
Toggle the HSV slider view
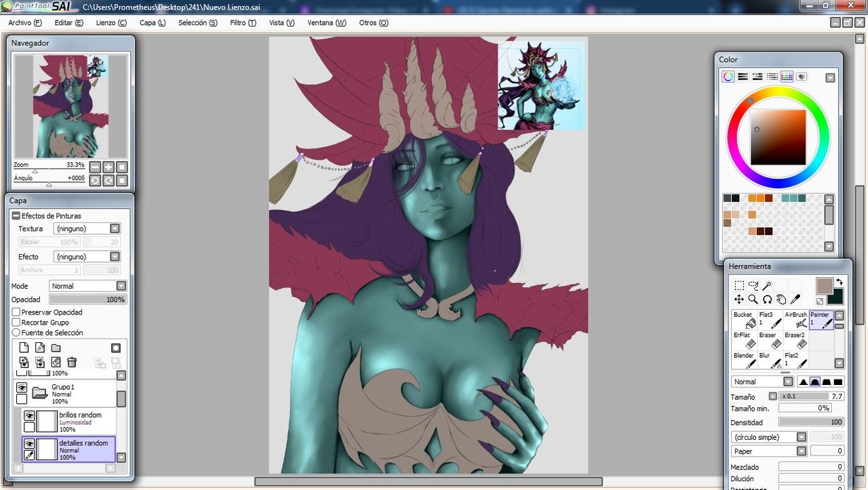pyautogui.click(x=757, y=77)
